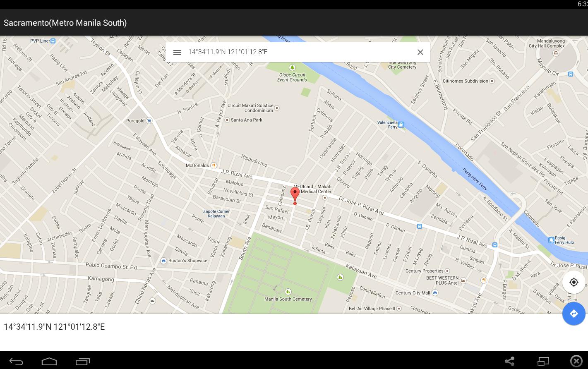The width and height of the screenshot is (588, 369).
Task: Tap the McDonalds restaurant marker
Action: 214,165
